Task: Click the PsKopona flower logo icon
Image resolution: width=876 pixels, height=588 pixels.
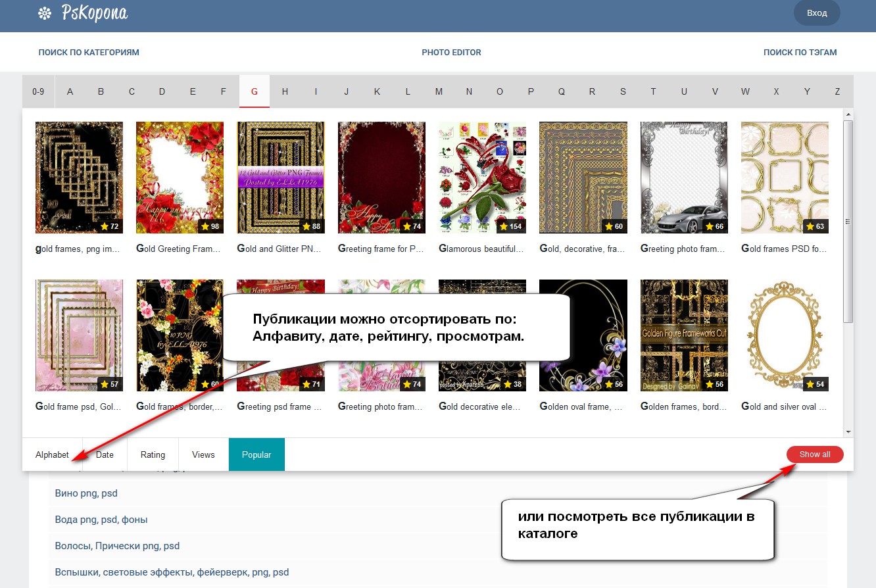Action: [x=45, y=13]
